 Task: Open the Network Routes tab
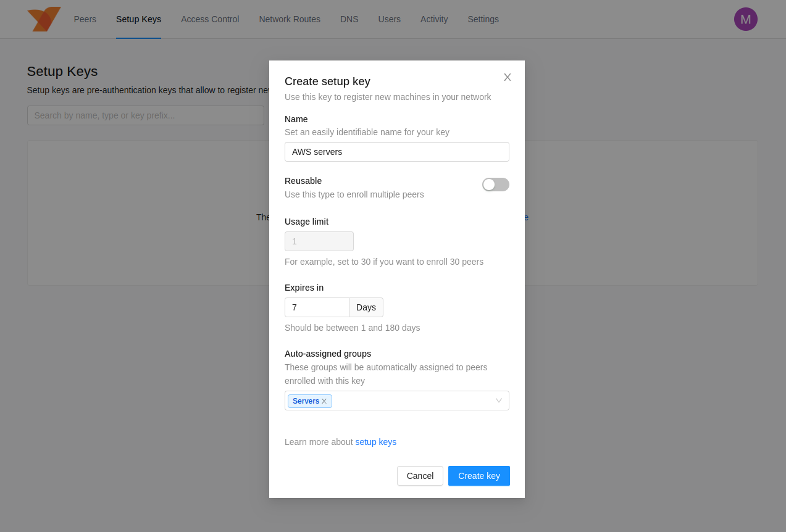click(x=290, y=19)
